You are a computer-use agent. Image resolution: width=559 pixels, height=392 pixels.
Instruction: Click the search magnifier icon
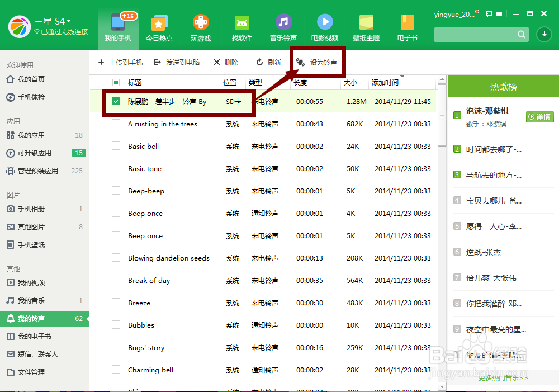click(x=521, y=35)
